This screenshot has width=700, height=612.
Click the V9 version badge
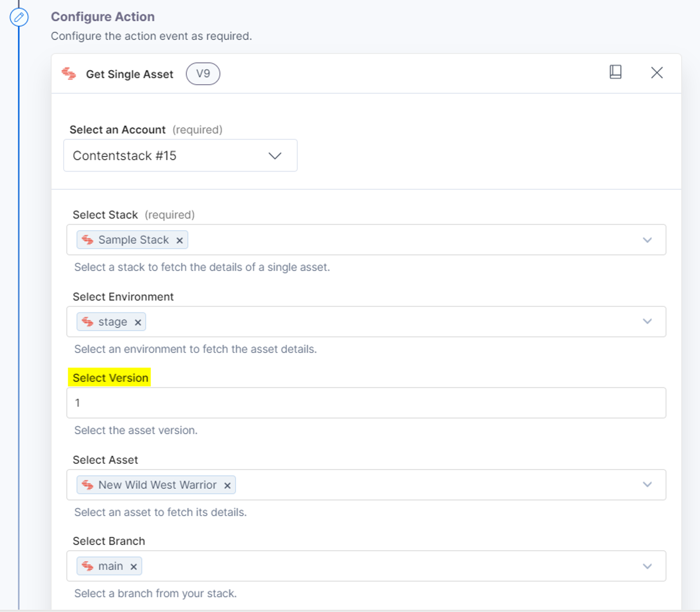click(203, 73)
